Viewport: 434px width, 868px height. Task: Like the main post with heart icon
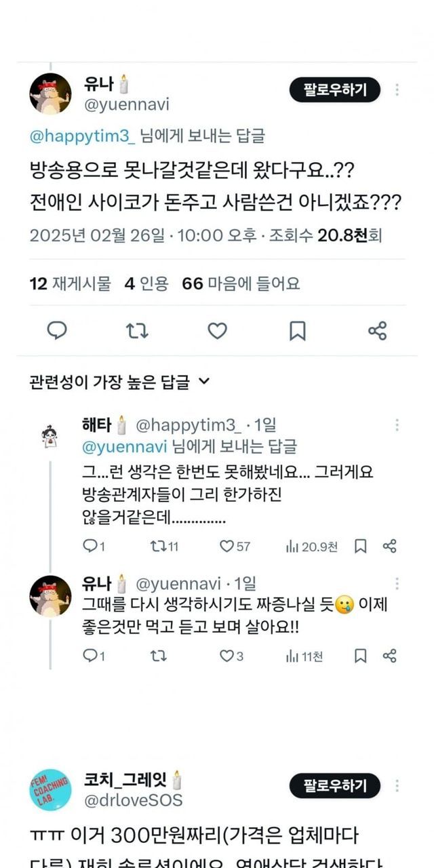point(217,330)
